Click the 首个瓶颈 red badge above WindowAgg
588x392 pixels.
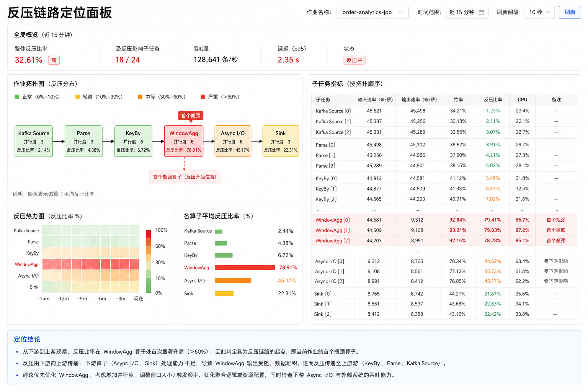coord(191,115)
